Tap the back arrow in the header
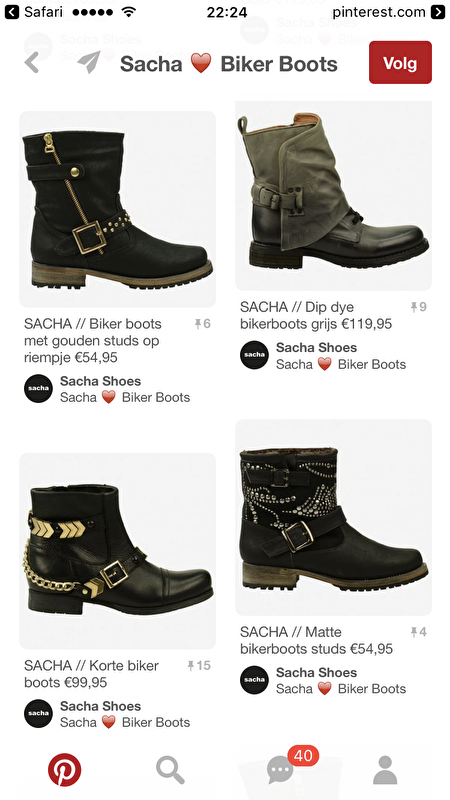The width and height of the screenshot is (450, 800). pyautogui.click(x=32, y=63)
